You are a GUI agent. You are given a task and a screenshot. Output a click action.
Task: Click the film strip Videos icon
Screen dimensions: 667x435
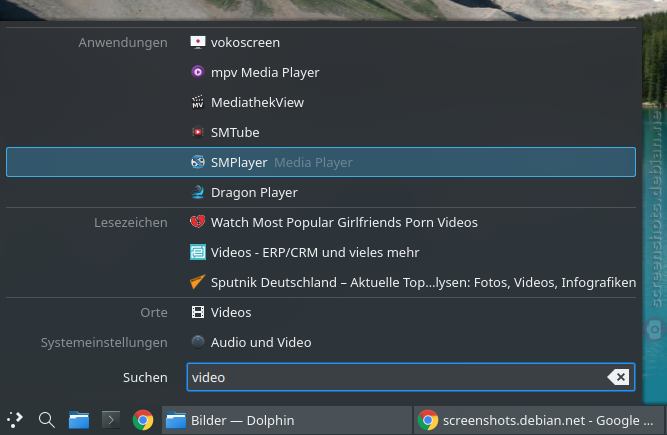197,312
